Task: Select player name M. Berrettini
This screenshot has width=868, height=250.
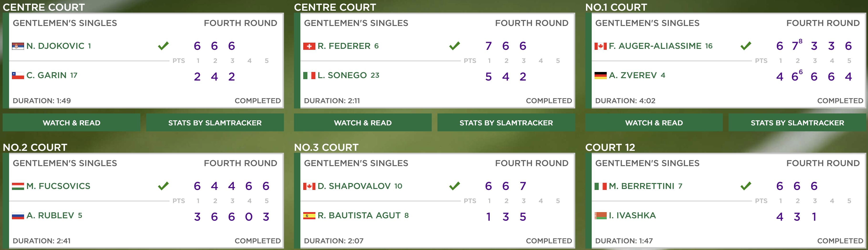Action: point(642,186)
